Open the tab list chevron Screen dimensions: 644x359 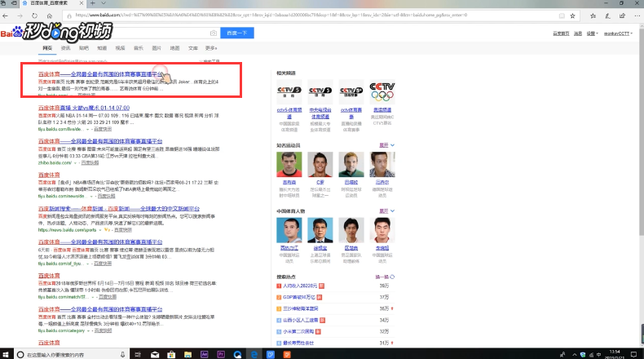pyautogui.click(x=104, y=3)
